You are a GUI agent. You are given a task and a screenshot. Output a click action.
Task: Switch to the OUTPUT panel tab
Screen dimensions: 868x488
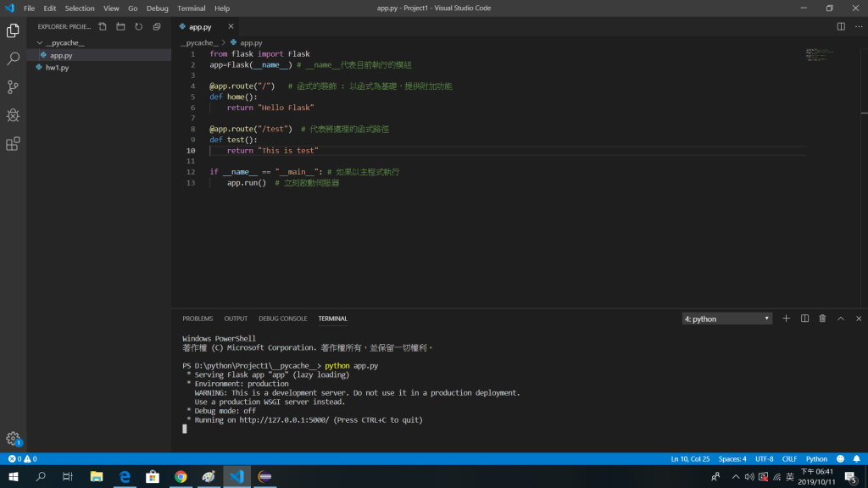236,319
